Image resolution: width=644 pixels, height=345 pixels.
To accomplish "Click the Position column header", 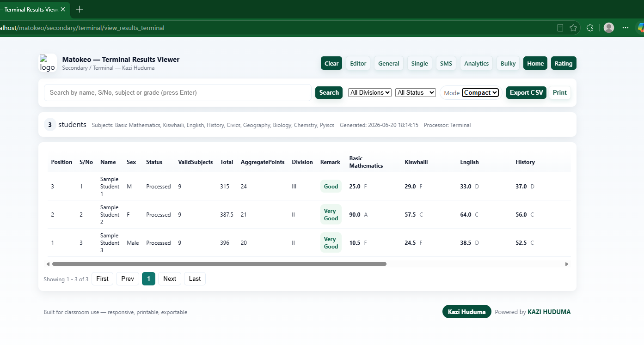I will (61, 162).
